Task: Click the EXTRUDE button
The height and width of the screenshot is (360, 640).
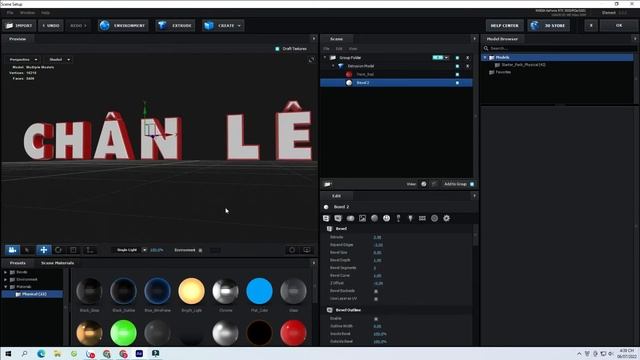Action: click(175, 25)
